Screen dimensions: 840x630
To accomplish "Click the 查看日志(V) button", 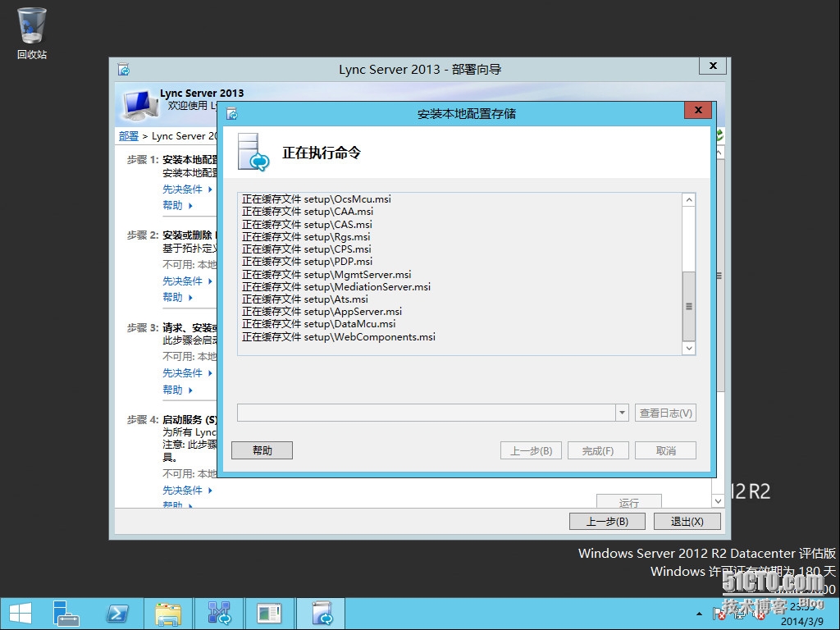I will point(665,413).
